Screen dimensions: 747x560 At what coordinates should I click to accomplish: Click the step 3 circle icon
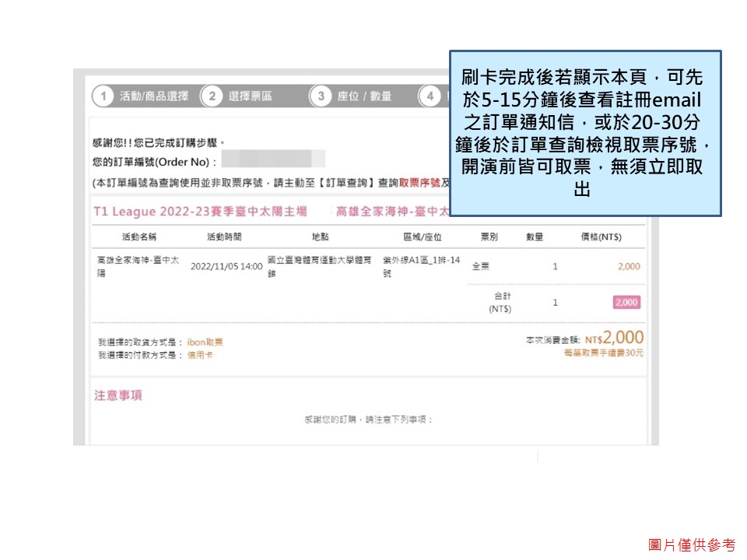pyautogui.click(x=320, y=96)
